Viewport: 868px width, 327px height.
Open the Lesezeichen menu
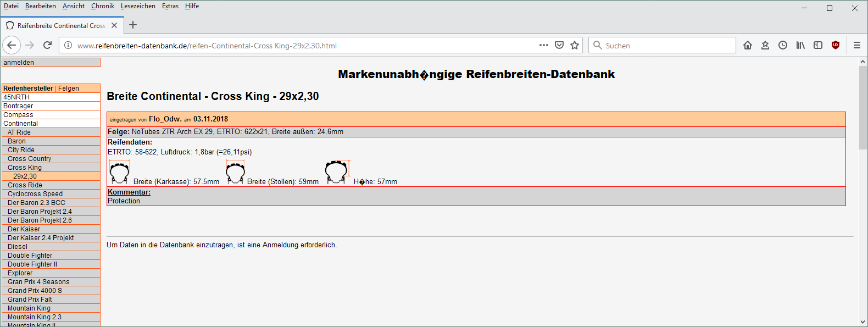point(138,6)
